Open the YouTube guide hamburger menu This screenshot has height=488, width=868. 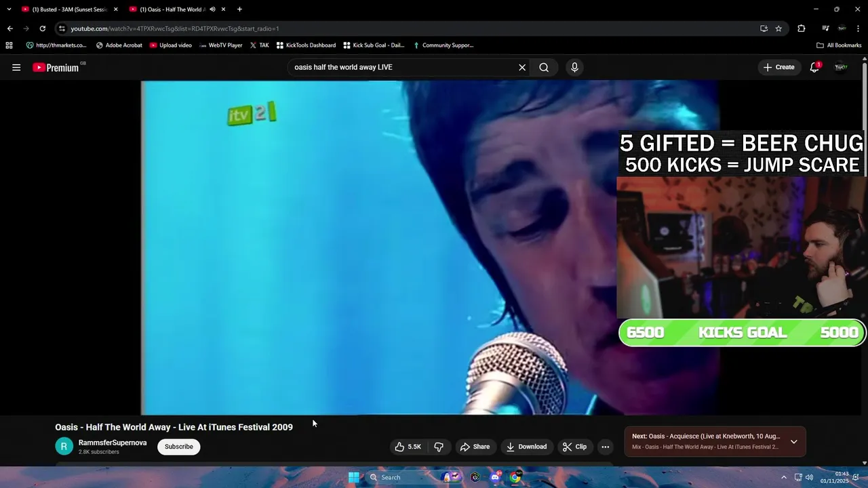[x=16, y=67]
